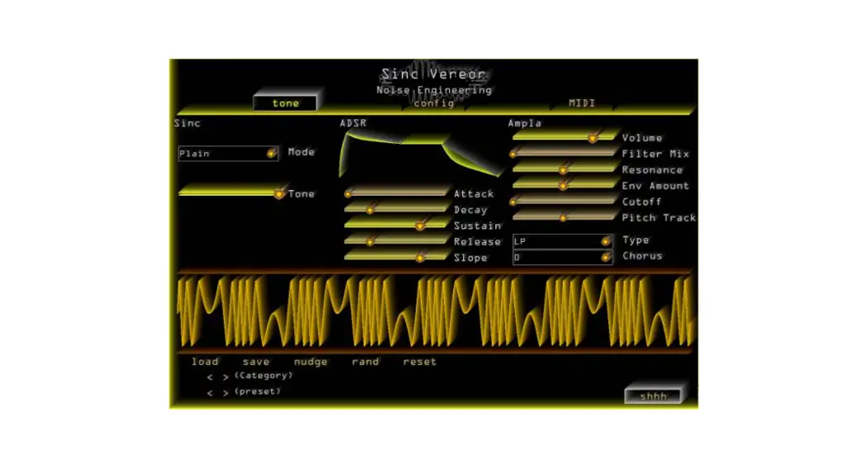This screenshot has height=470, width=868.
Task: Click the nudge button
Action: click(311, 361)
